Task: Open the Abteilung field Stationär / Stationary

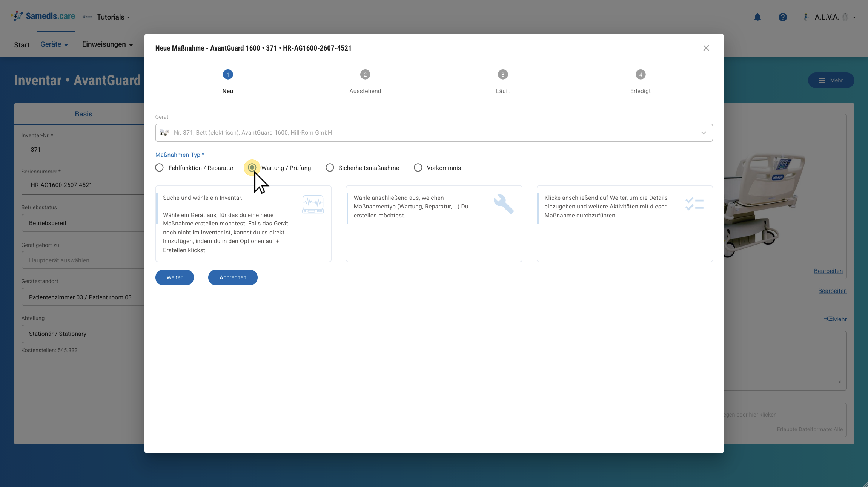Action: [x=83, y=334]
